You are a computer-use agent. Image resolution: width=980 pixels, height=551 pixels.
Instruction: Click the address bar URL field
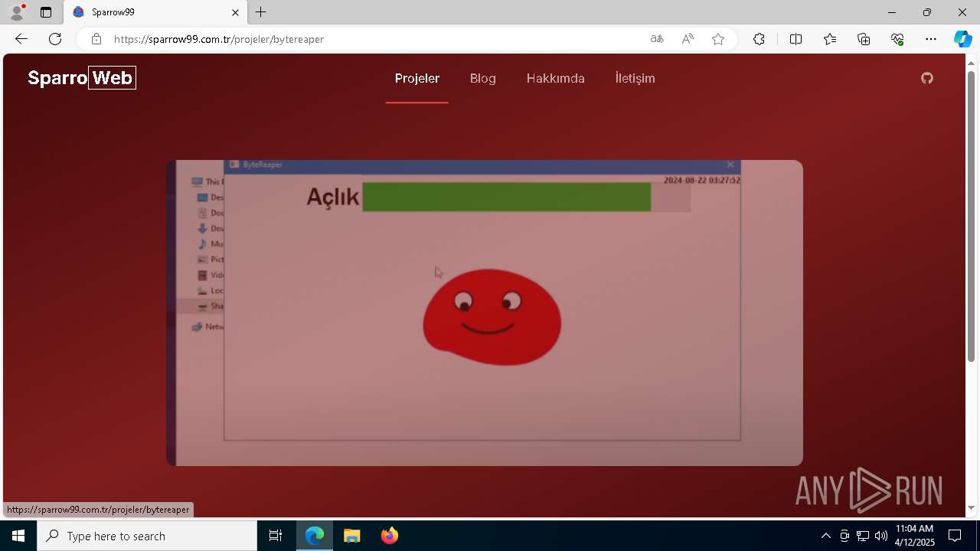[x=375, y=39]
